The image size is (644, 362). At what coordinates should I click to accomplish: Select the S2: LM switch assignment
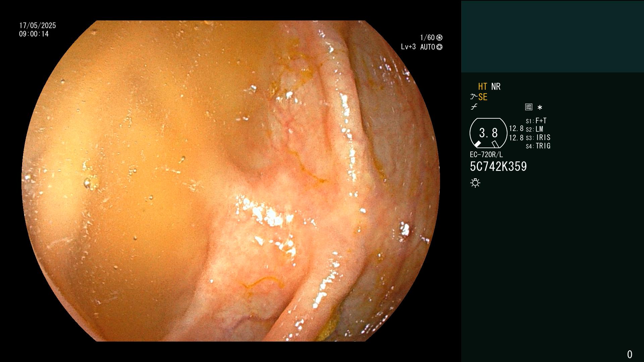coord(534,129)
